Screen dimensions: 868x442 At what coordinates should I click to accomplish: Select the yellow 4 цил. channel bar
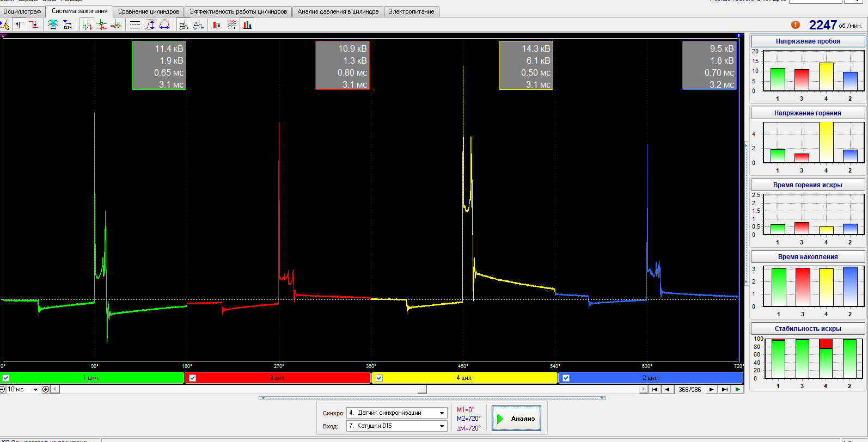click(464, 378)
